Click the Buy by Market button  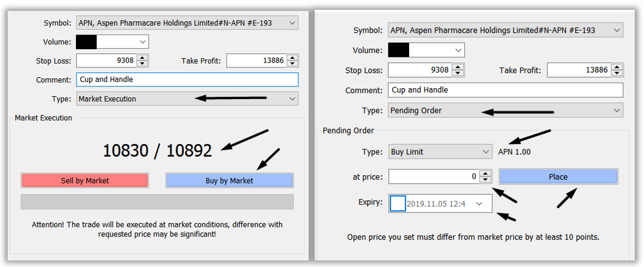pyautogui.click(x=229, y=181)
